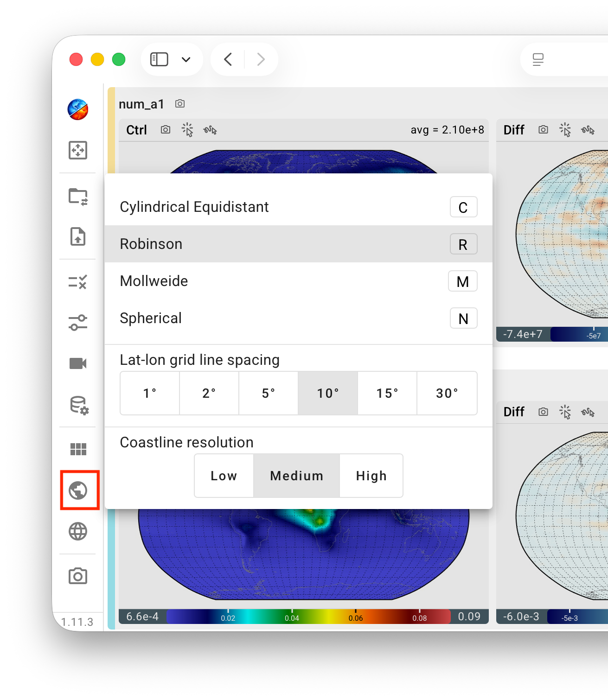Set coastline resolution to Medium

[x=297, y=476]
